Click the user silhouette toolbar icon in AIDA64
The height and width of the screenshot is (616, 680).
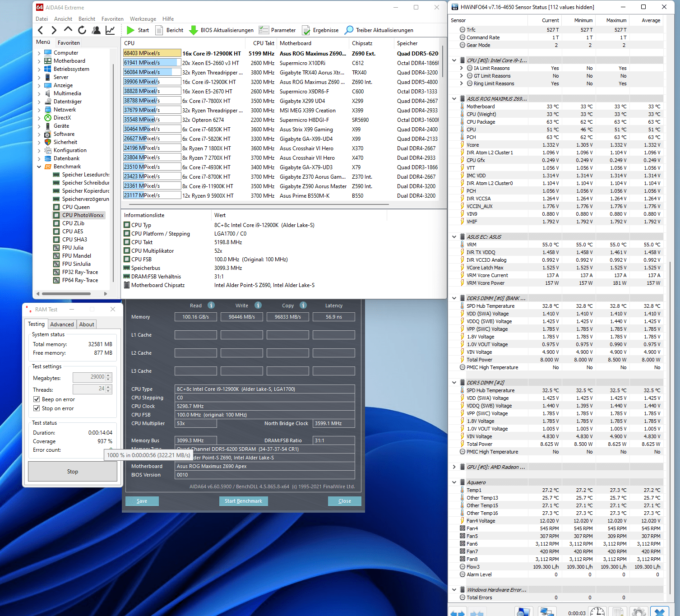[x=96, y=30]
